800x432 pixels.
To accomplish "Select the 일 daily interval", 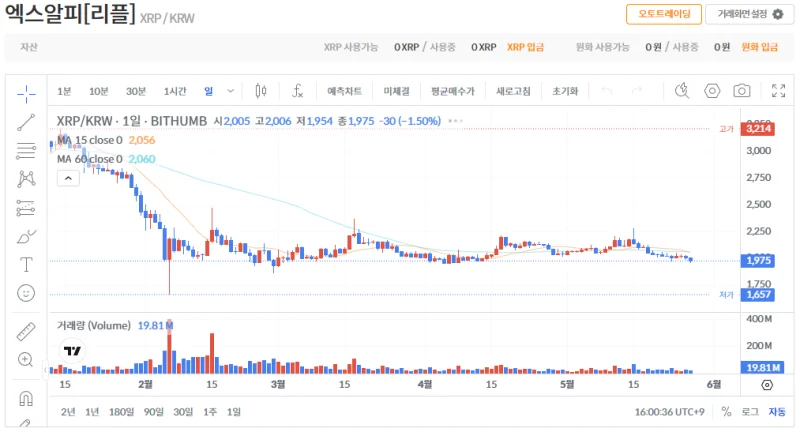I will (x=209, y=91).
